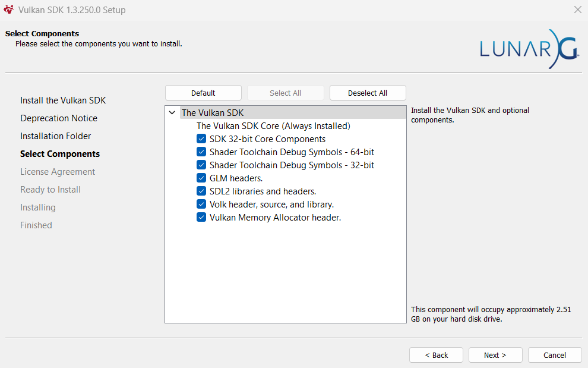Disable SDL2 libraries and headers
The height and width of the screenshot is (368, 588).
[201, 191]
